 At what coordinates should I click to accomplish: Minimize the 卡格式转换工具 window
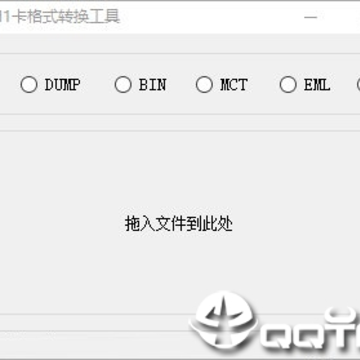pyautogui.click(x=311, y=17)
